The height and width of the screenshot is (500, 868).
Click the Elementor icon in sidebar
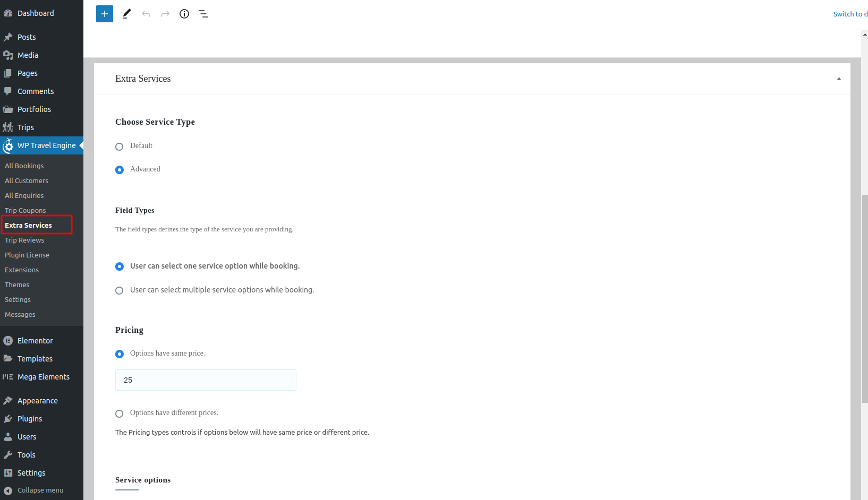click(x=8, y=341)
